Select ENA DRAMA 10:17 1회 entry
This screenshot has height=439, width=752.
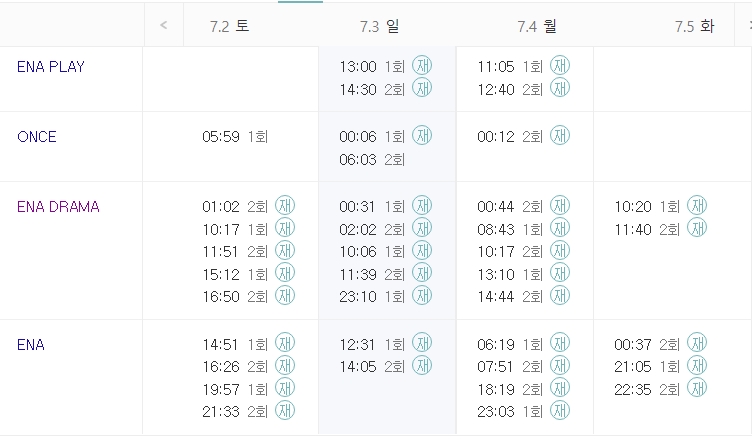235,229
